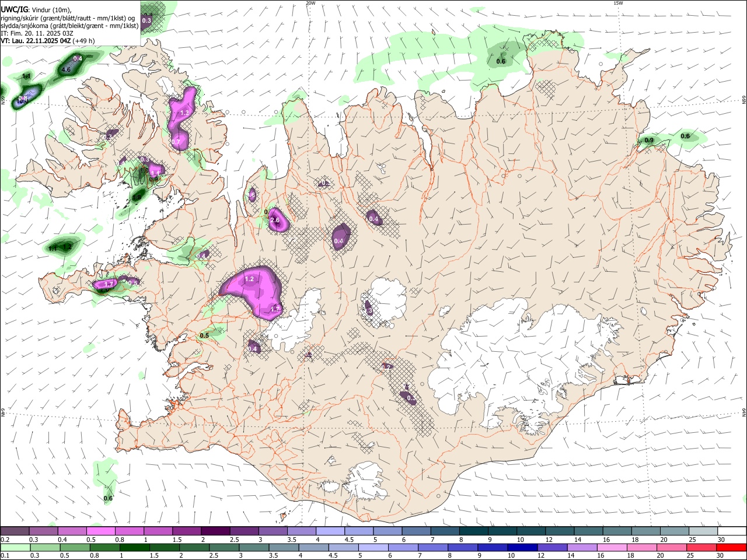
Task: Click the '4.6' rain value off the northwest coast
Action: pos(66,69)
